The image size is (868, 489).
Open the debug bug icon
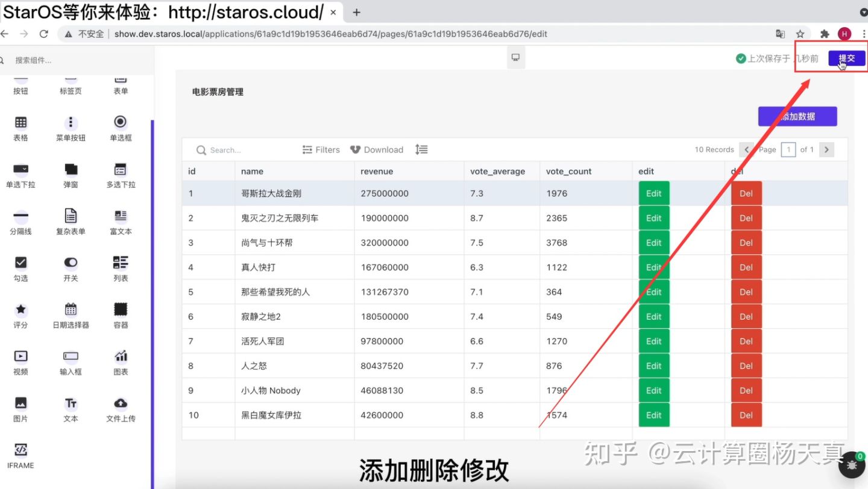coord(852,465)
